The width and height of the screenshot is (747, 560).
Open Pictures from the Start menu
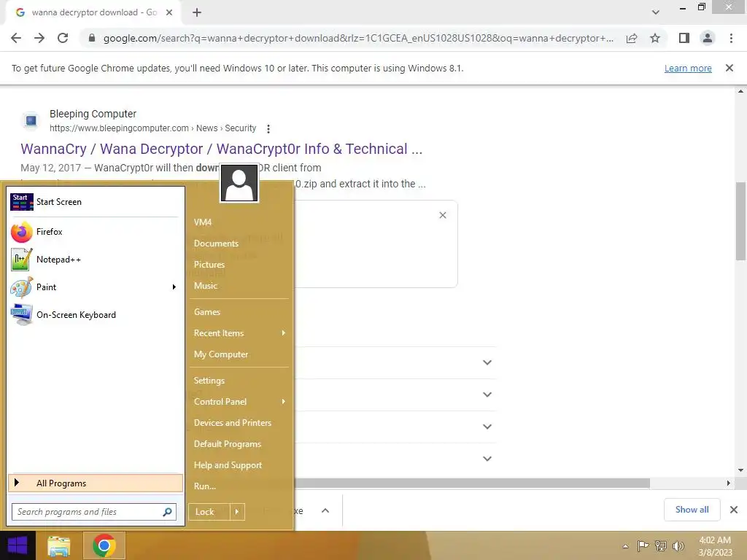click(209, 265)
